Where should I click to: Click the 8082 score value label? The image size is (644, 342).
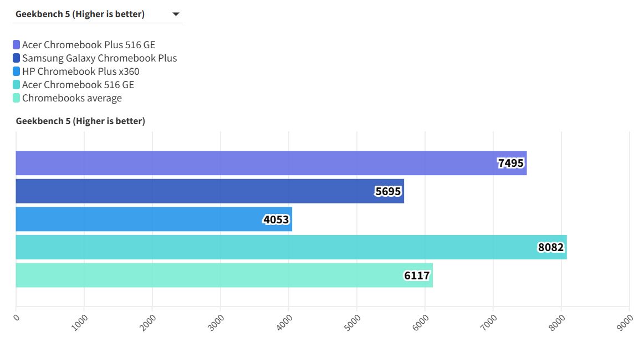pos(551,247)
